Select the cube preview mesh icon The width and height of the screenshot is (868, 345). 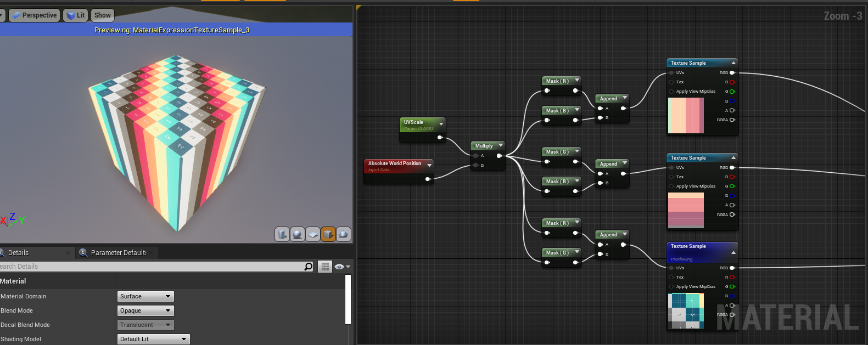[328, 235]
